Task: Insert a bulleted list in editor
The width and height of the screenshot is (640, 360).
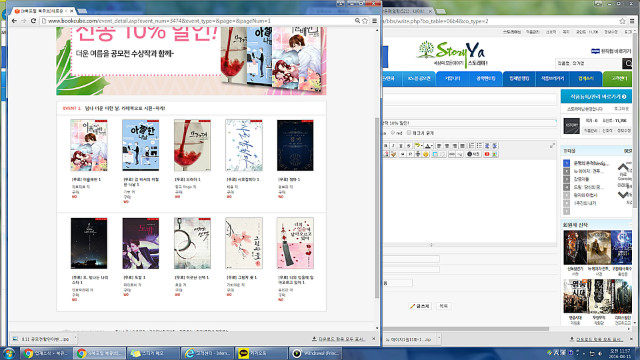Action: coord(479,146)
